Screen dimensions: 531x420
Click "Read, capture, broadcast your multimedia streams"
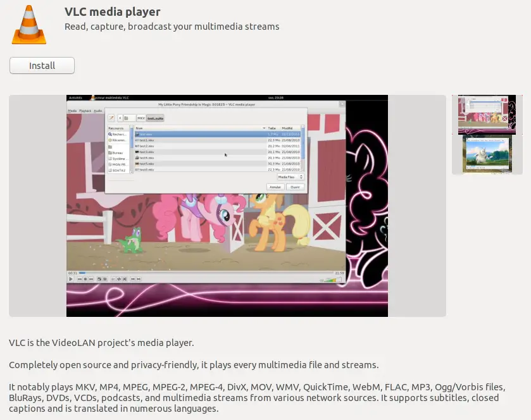point(172,27)
